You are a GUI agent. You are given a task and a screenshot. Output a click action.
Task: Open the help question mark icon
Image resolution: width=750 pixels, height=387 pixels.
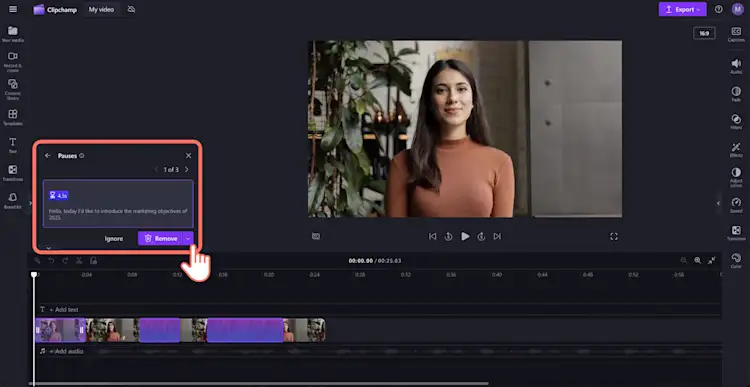click(718, 9)
